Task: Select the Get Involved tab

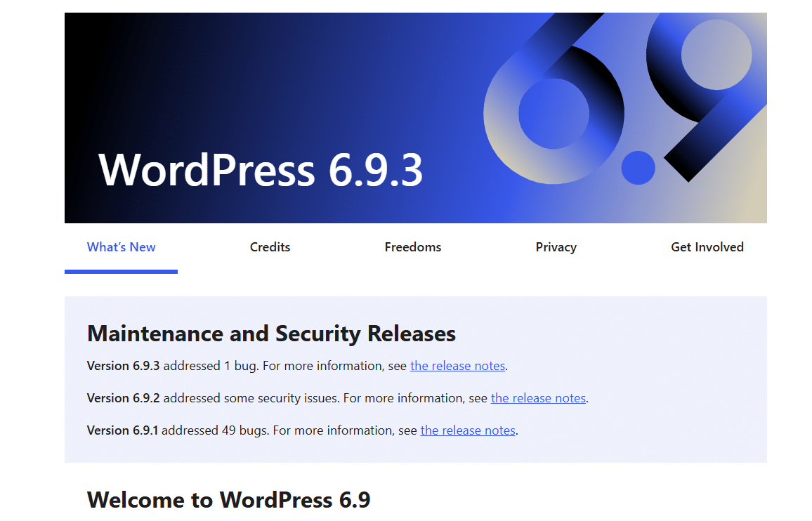Action: (x=707, y=246)
